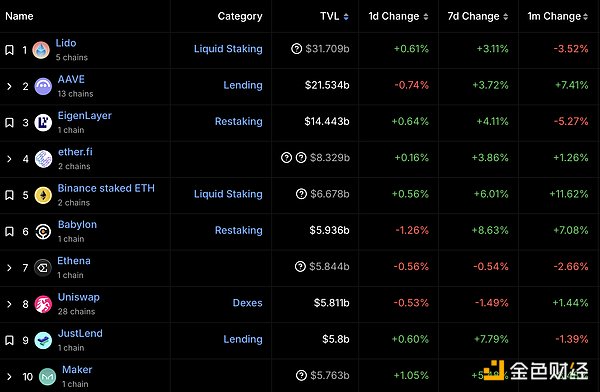Bookmark the Babylon protocol

[x=10, y=231]
